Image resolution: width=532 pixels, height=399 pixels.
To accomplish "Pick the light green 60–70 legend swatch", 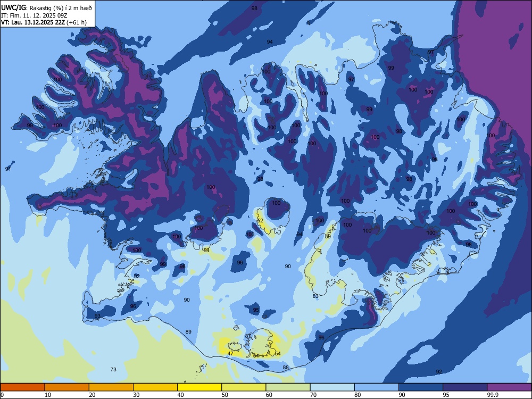I will click(288, 387).
